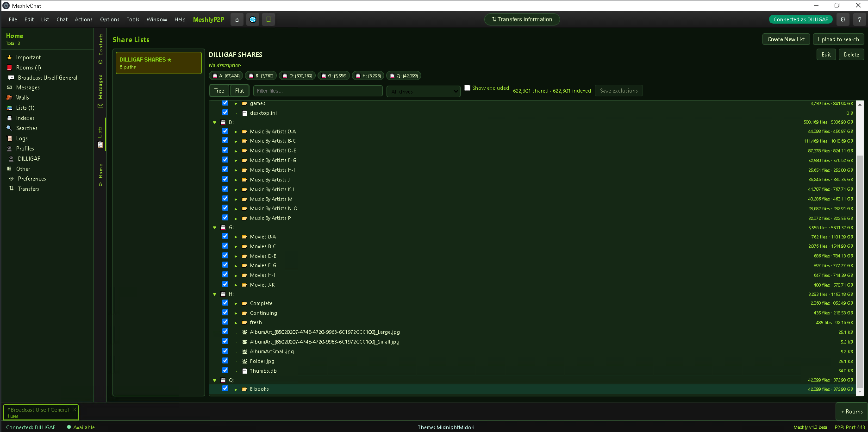Uncheck the E books folder checkbox
The image size is (868, 432).
[225, 388]
